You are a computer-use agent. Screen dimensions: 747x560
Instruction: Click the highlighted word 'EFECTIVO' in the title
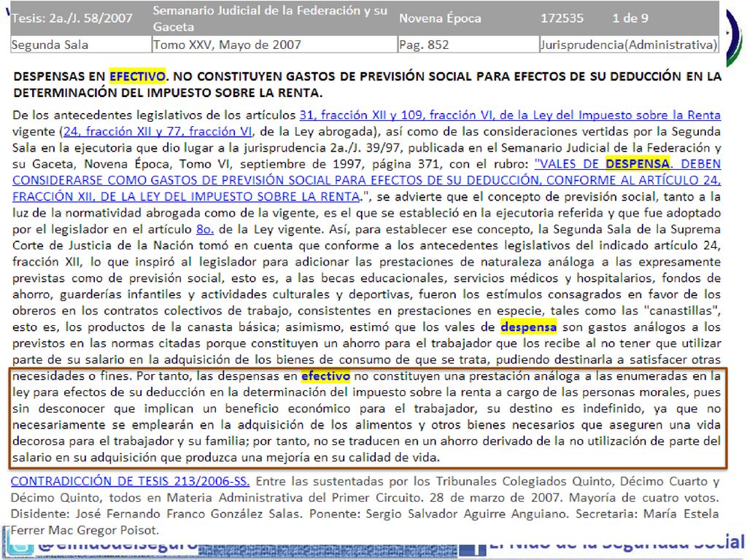pos(137,76)
